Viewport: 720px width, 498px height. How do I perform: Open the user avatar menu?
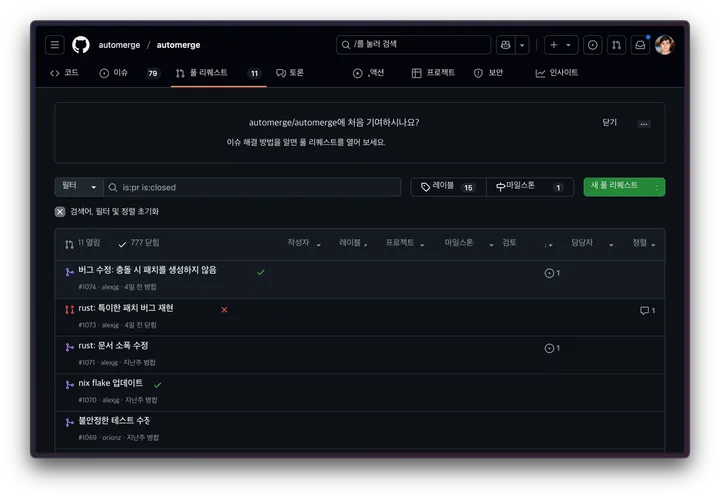[x=664, y=45]
